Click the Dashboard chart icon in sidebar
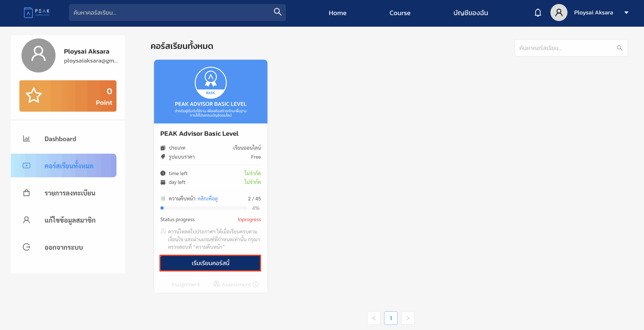This screenshot has width=644, height=330. point(26,138)
